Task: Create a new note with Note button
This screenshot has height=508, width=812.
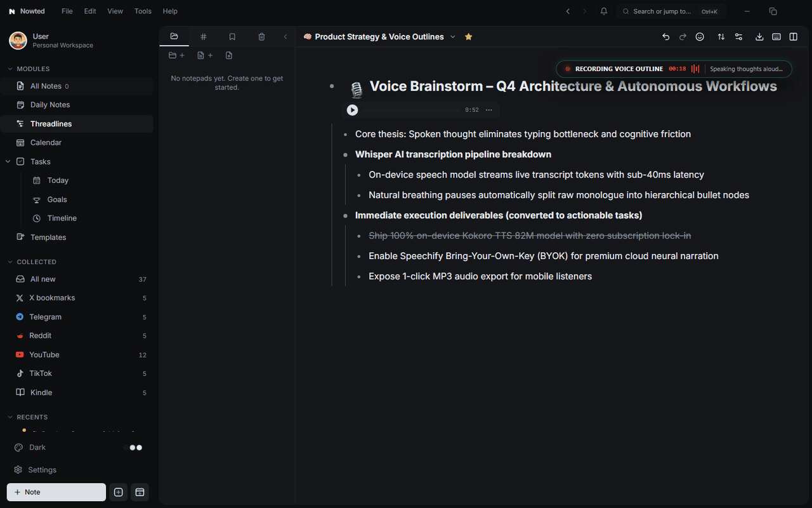Action: click(56, 492)
